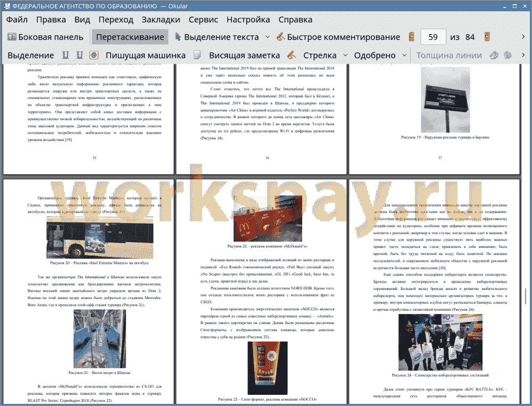The height and width of the screenshot is (406, 532).
Task: Toggle Быстрое комментирование annotation mode
Action: (x=338, y=37)
